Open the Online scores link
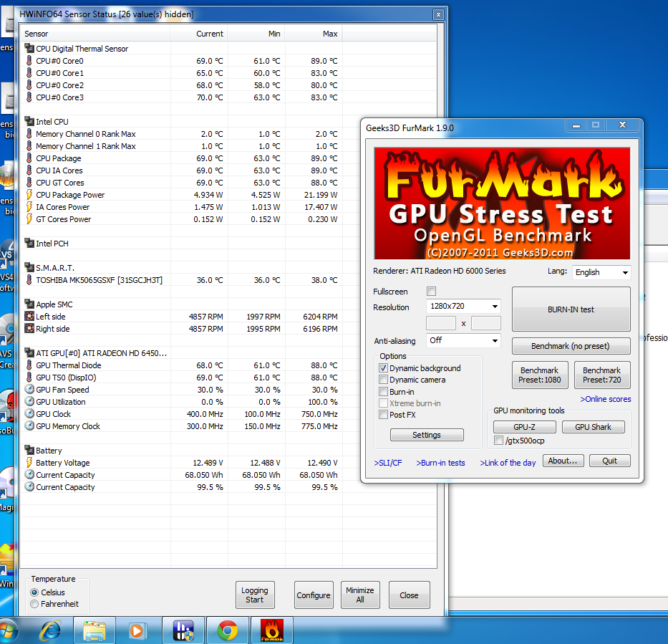The height and width of the screenshot is (644, 668). click(606, 399)
